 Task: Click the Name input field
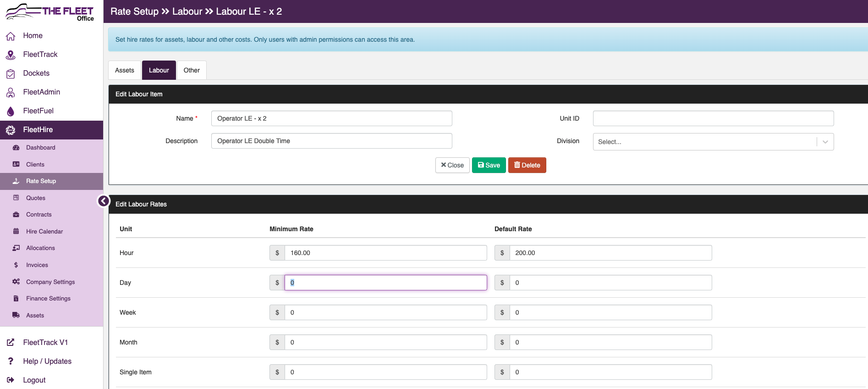coord(332,118)
